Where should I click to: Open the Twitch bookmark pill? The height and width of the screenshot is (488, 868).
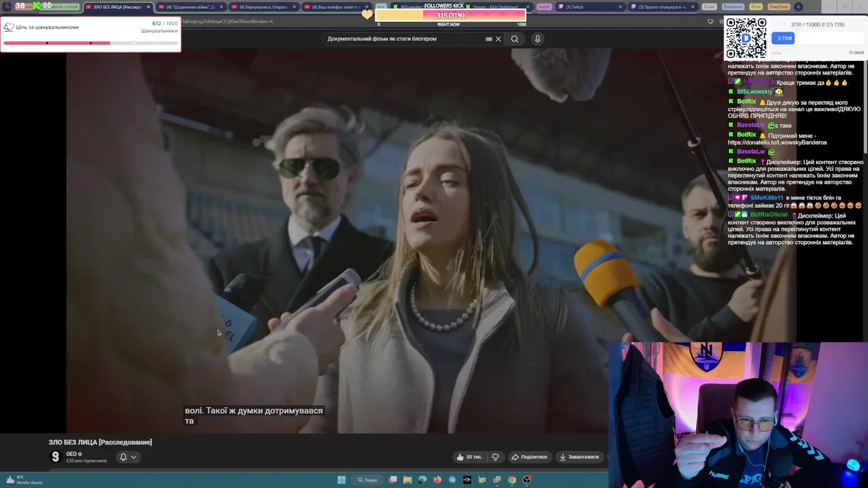(x=544, y=7)
